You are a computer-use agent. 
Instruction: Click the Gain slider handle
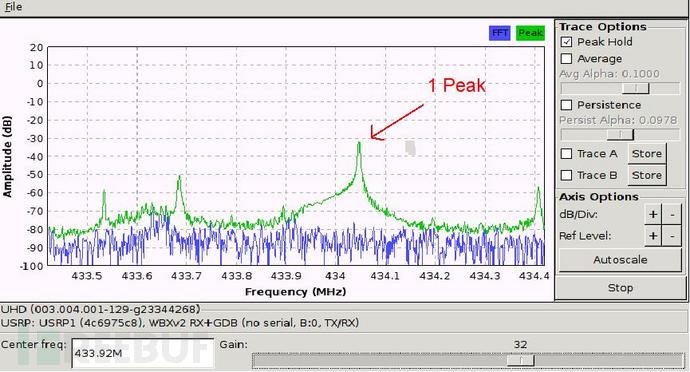(521, 361)
